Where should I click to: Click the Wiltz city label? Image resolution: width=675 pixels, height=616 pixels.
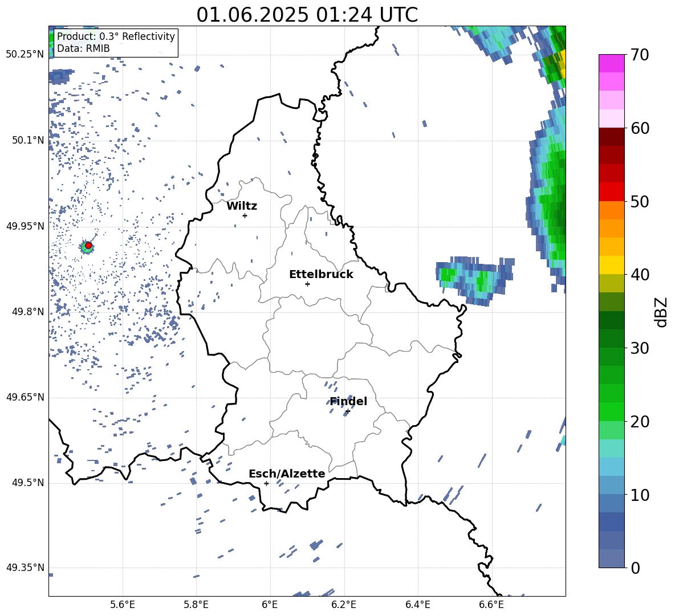point(242,206)
